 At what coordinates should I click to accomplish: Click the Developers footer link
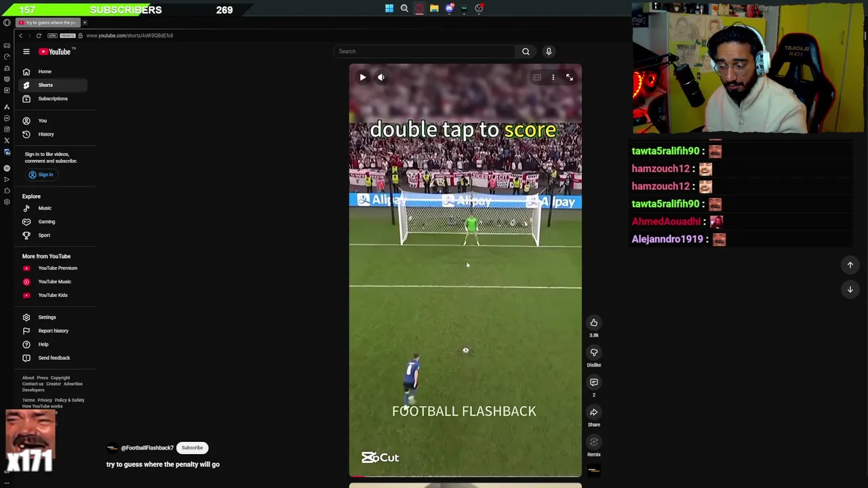33,390
